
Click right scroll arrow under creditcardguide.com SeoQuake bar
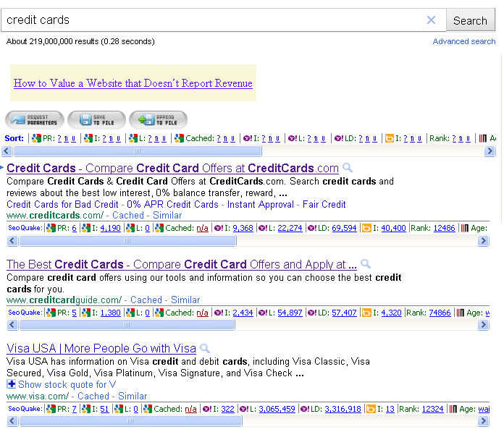tap(483, 325)
